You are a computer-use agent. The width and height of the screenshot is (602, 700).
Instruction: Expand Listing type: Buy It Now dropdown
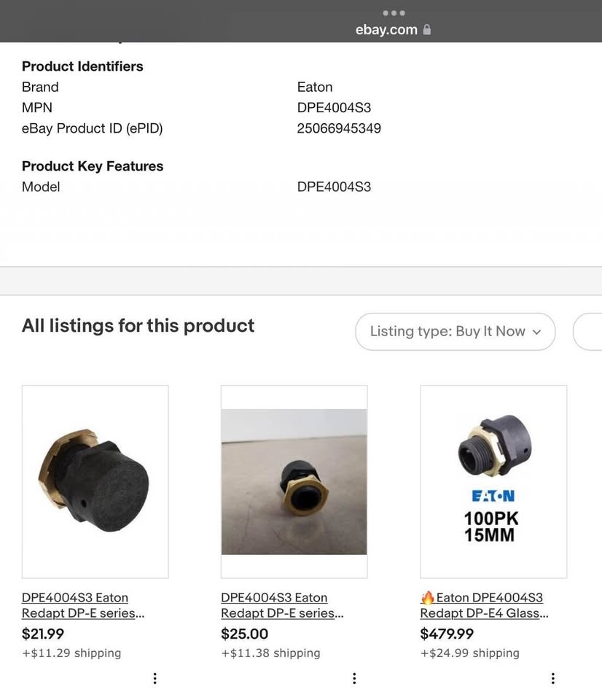pos(456,331)
